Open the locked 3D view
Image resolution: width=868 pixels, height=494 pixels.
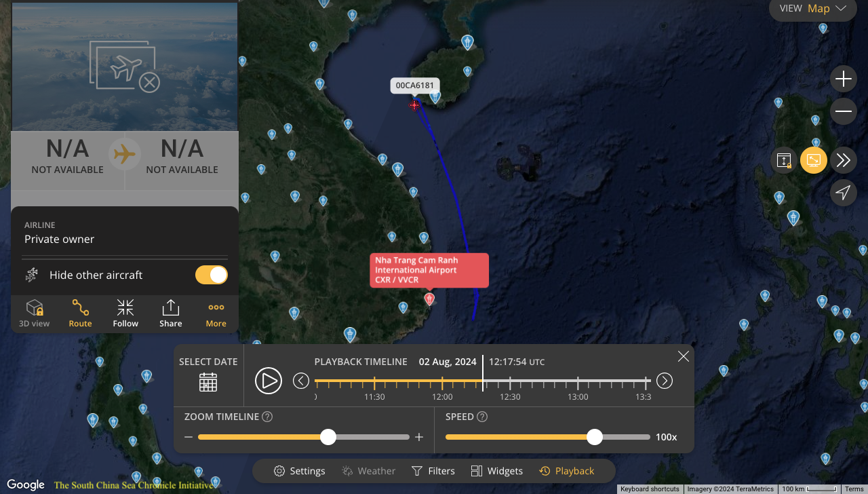35,313
